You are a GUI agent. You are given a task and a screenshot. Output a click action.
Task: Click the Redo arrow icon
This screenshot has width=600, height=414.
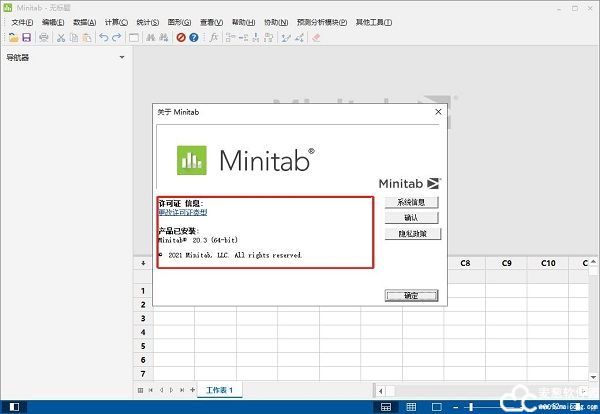[x=117, y=37]
